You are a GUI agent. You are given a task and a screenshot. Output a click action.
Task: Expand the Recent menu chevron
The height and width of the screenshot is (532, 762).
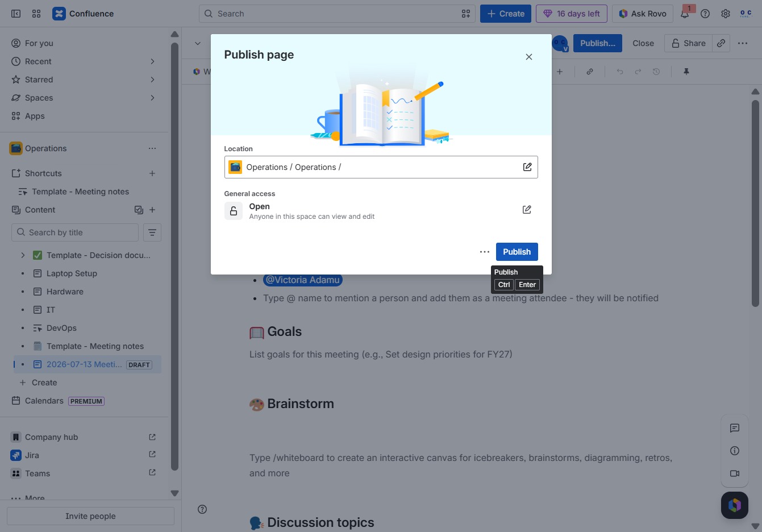pos(152,61)
